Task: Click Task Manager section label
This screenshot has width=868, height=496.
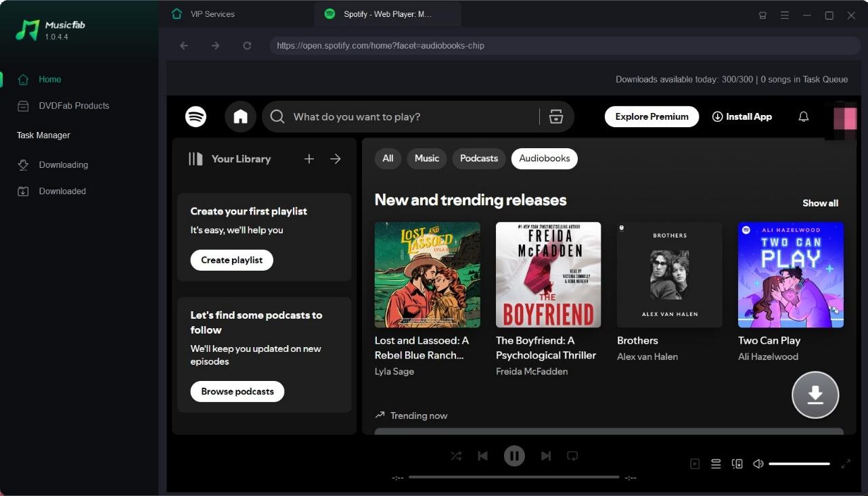Action: 43,135
